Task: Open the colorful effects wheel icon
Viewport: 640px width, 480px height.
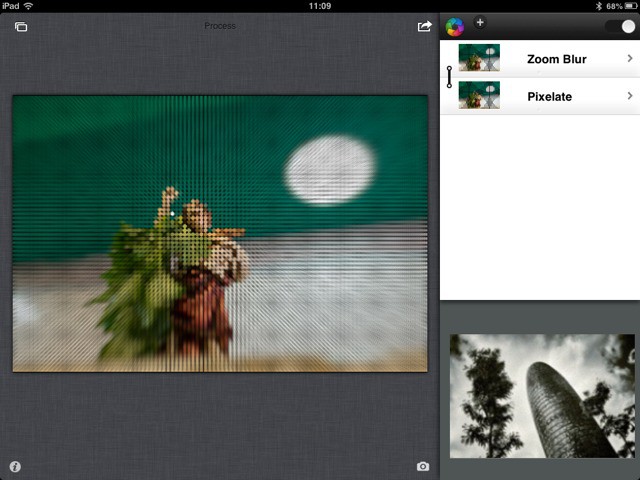Action: (455, 27)
